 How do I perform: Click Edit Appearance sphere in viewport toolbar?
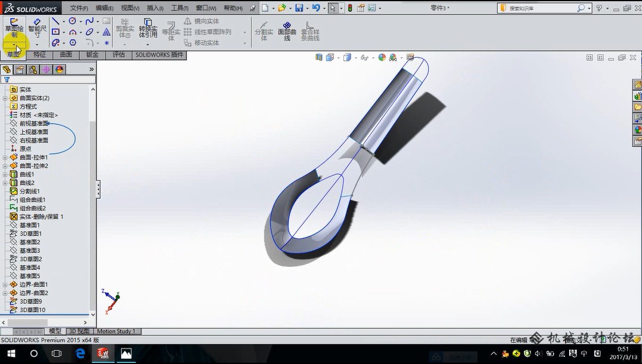tap(382, 57)
